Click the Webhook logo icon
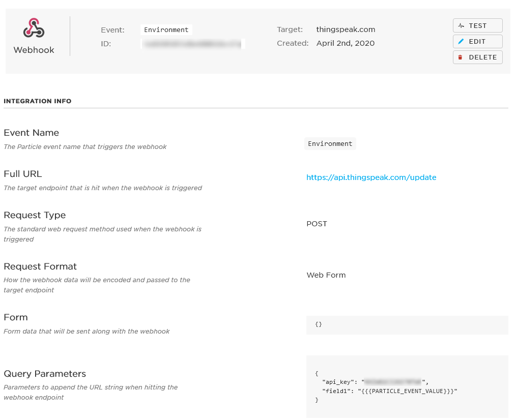516x420 pixels. [x=34, y=28]
